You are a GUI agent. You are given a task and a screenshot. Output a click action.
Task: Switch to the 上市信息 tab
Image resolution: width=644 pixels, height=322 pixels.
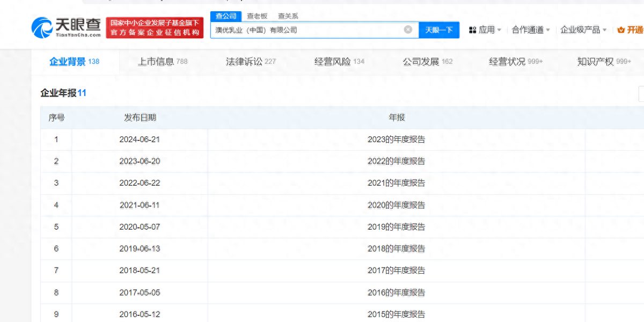pyautogui.click(x=163, y=62)
